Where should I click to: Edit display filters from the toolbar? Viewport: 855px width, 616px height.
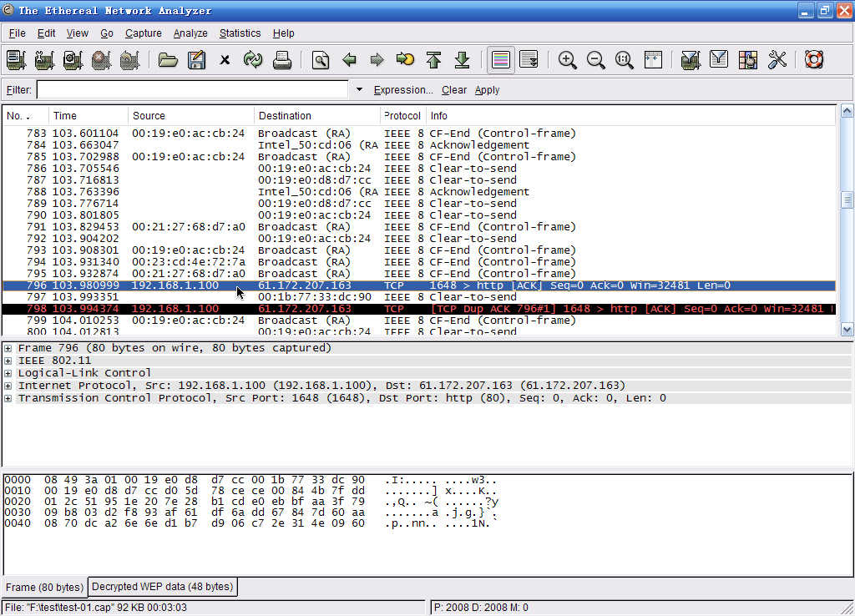719,60
